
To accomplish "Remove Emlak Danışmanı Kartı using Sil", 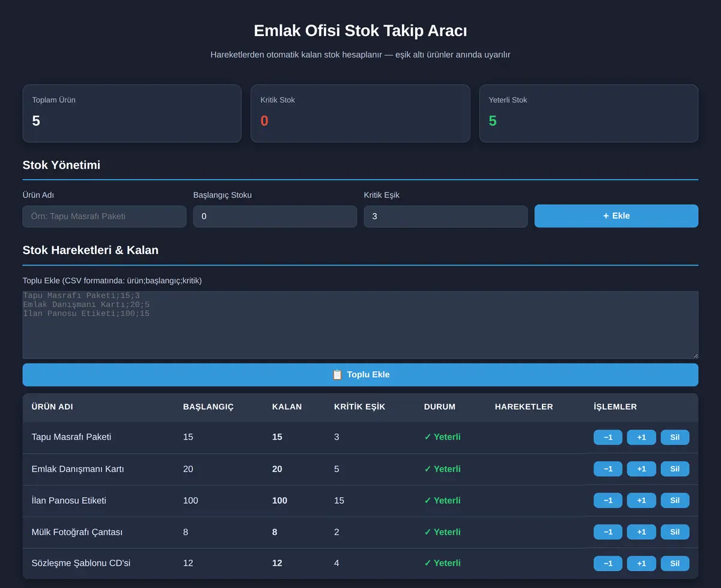I will (x=675, y=469).
